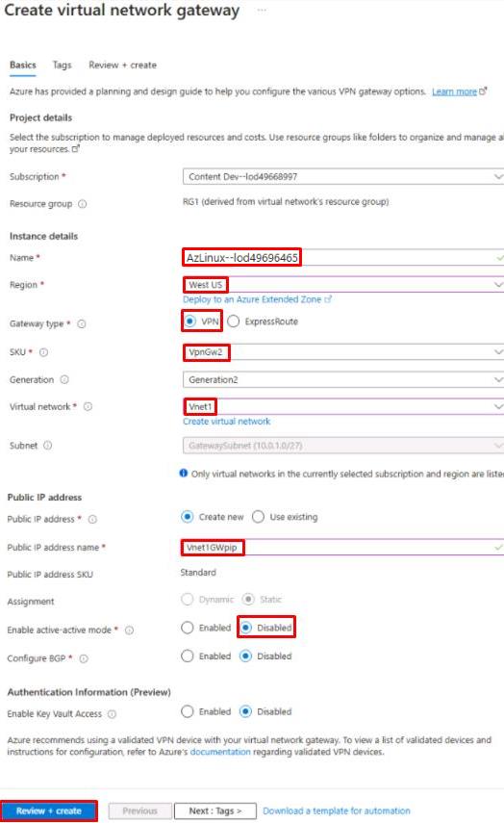Enable active-active mode radio option

coord(188,628)
